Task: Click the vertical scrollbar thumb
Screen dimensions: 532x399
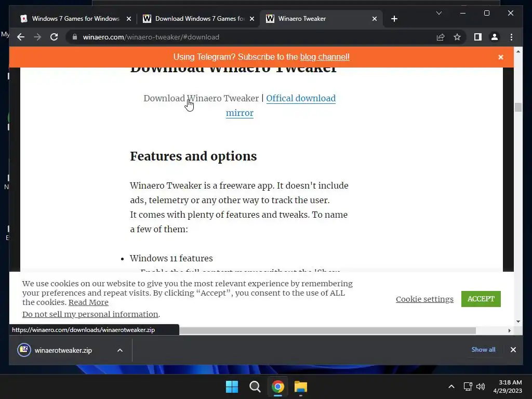Action: click(x=518, y=107)
